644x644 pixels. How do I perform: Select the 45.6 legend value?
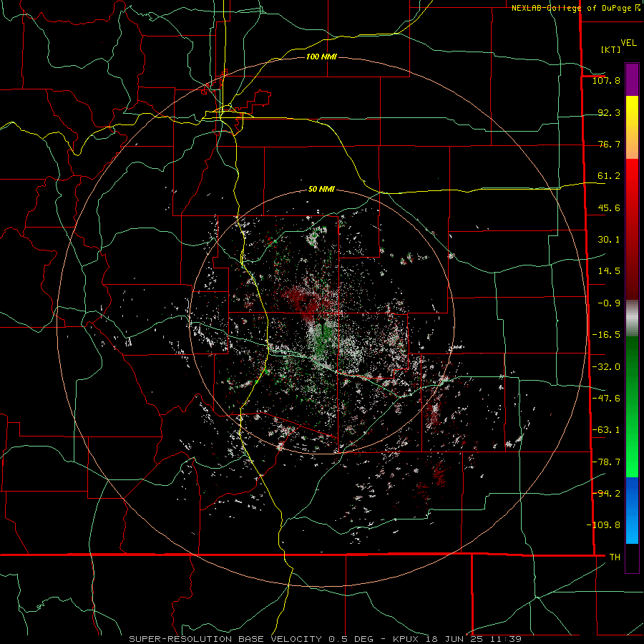point(609,208)
